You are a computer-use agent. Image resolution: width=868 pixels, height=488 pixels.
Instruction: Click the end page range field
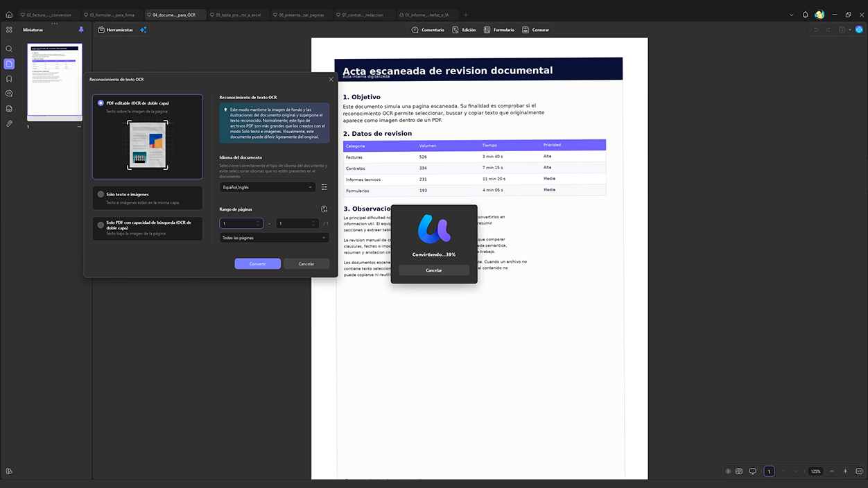pos(297,223)
